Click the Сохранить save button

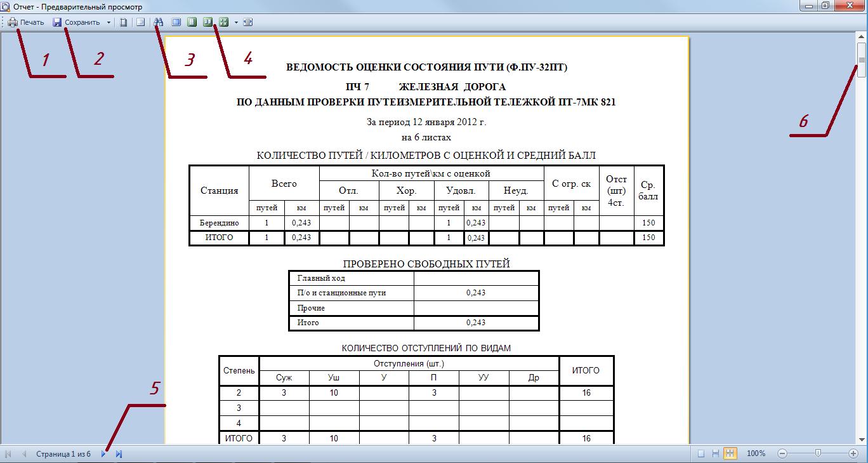(x=76, y=22)
